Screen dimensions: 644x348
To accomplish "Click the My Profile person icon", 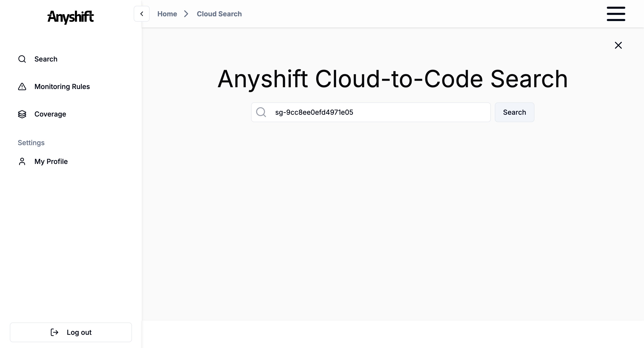I will pos(22,161).
